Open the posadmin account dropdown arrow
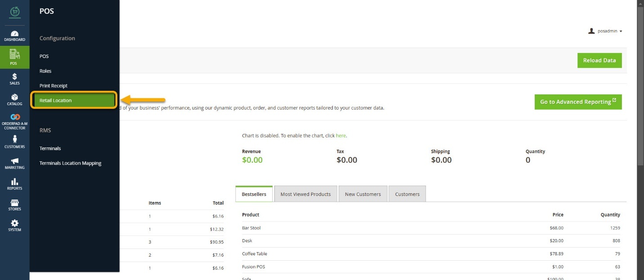Image resolution: width=644 pixels, height=280 pixels. (x=621, y=31)
